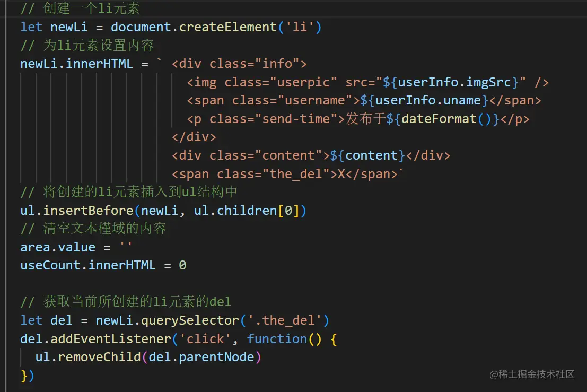Click the 'info' class string in div
The image size is (587, 392).
(277, 64)
